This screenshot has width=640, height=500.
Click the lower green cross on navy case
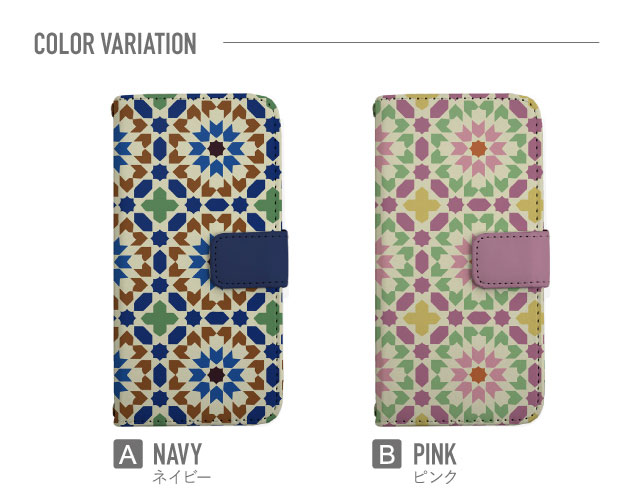[x=160, y=318]
